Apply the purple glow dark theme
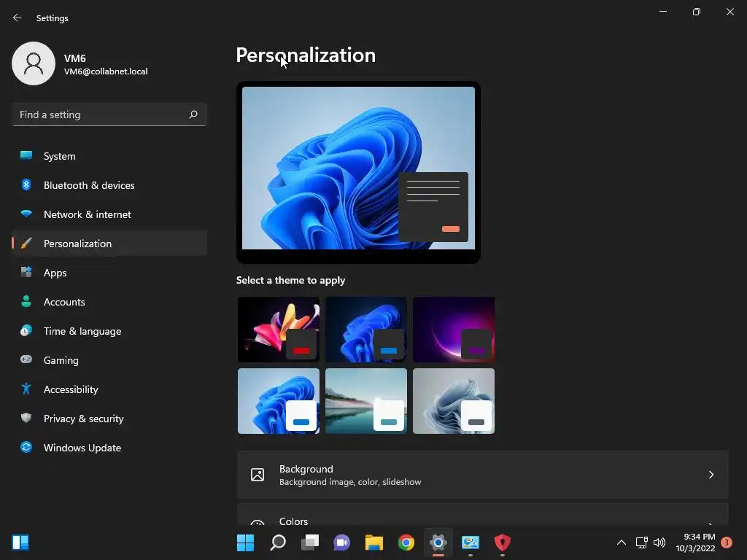This screenshot has width=747, height=560. tap(454, 330)
